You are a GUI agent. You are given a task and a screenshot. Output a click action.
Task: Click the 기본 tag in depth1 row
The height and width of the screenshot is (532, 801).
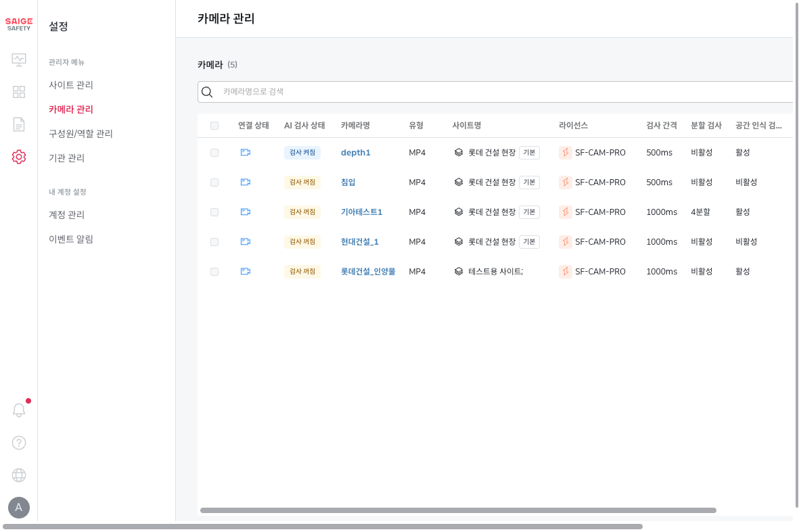[529, 152]
